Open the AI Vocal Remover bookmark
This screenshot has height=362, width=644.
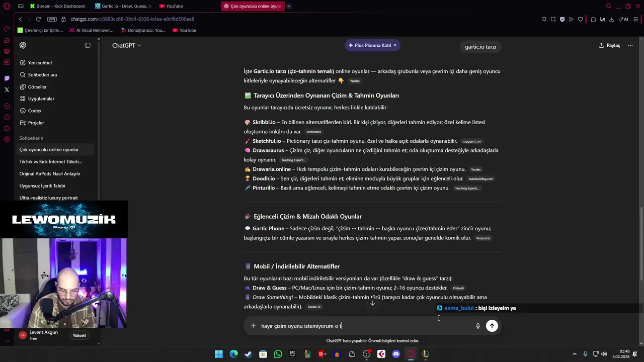(91, 30)
